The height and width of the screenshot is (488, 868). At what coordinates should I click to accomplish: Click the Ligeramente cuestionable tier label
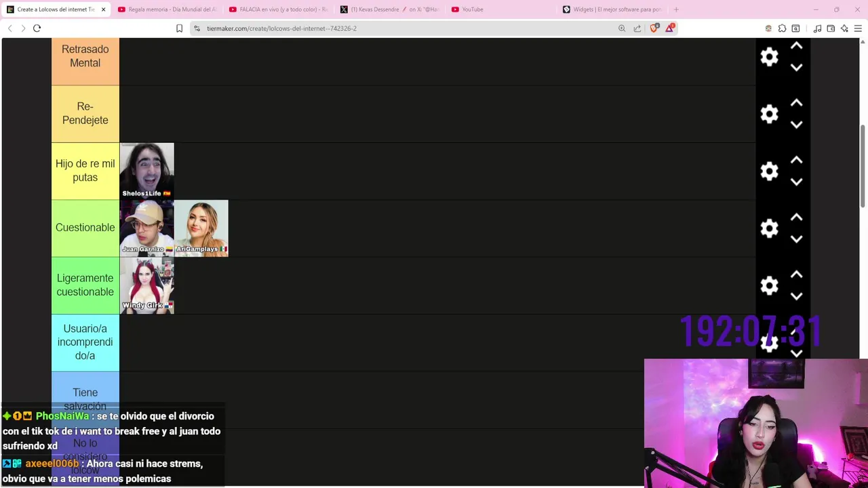(x=85, y=285)
